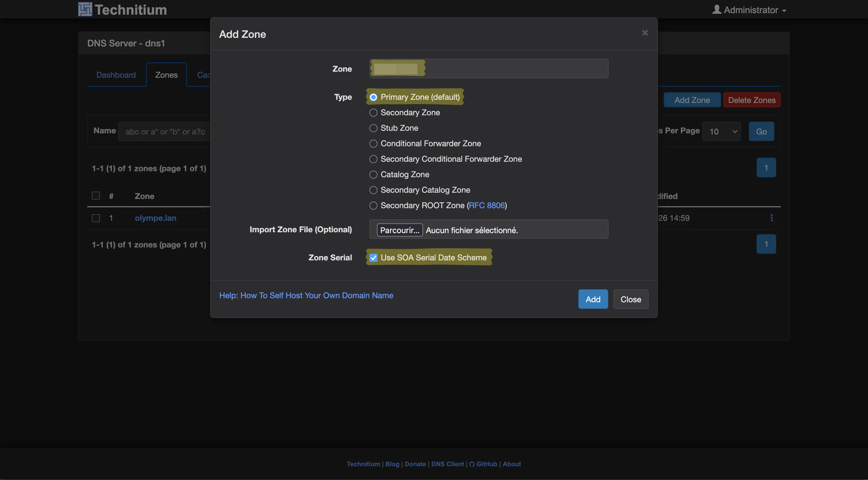Open the Technitium footer link
The image size is (868, 480).
(x=363, y=464)
